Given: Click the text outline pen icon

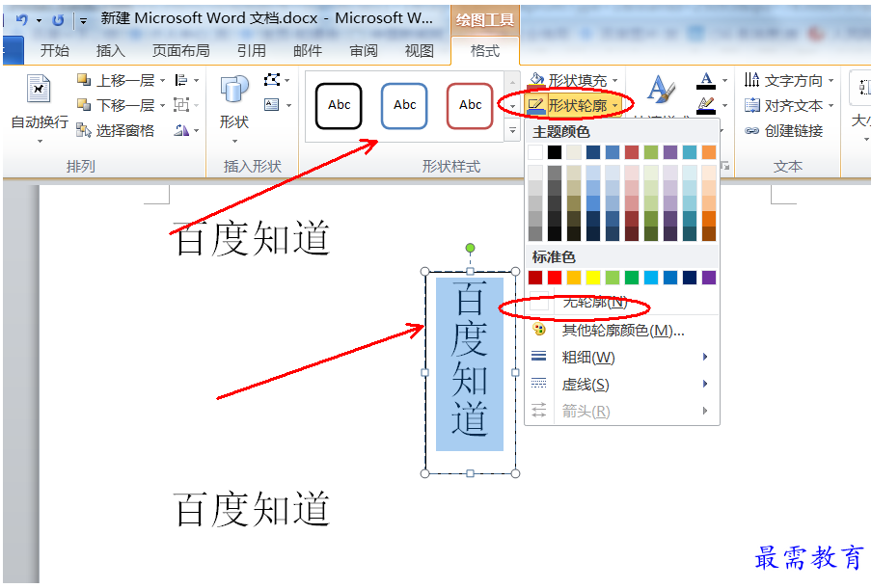Looking at the screenshot, I should [706, 105].
